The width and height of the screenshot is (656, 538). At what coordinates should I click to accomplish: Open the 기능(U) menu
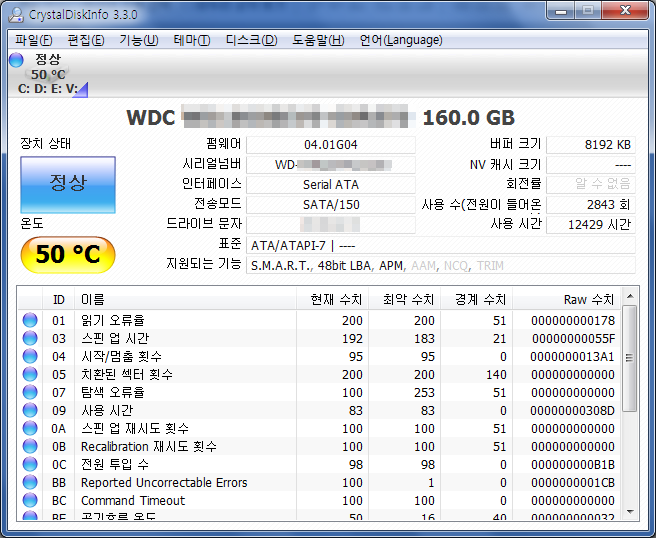pyautogui.click(x=138, y=40)
